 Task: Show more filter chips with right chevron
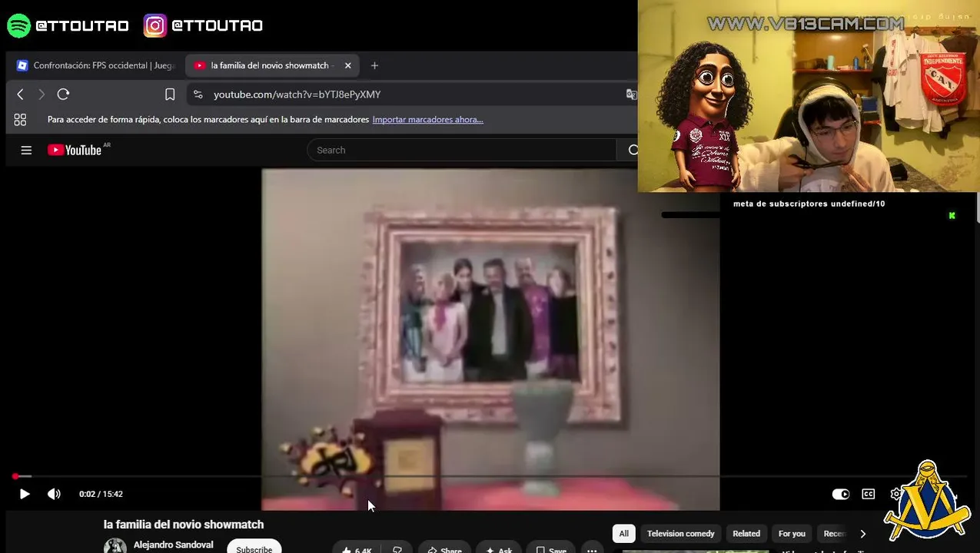862,534
